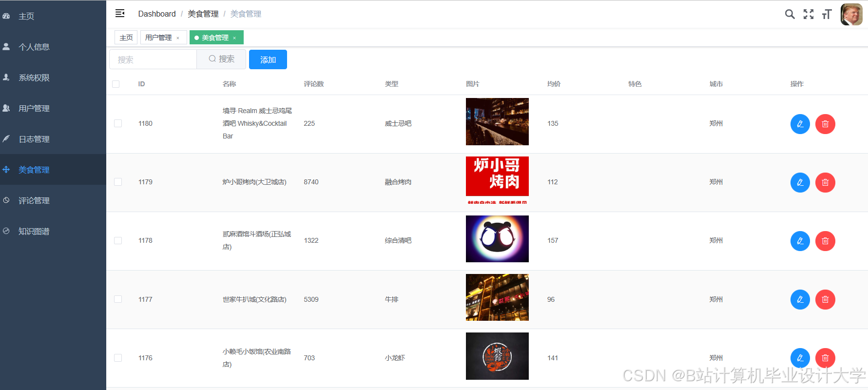868x390 pixels.
Task: Check the select-all checkbox in table header
Action: click(116, 84)
